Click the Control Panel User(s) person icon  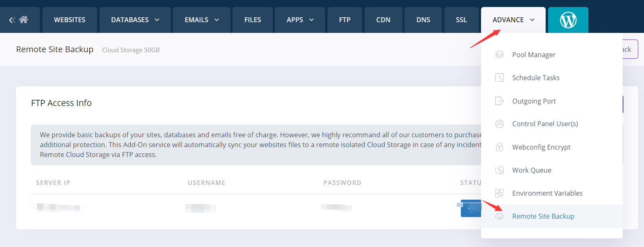click(499, 124)
